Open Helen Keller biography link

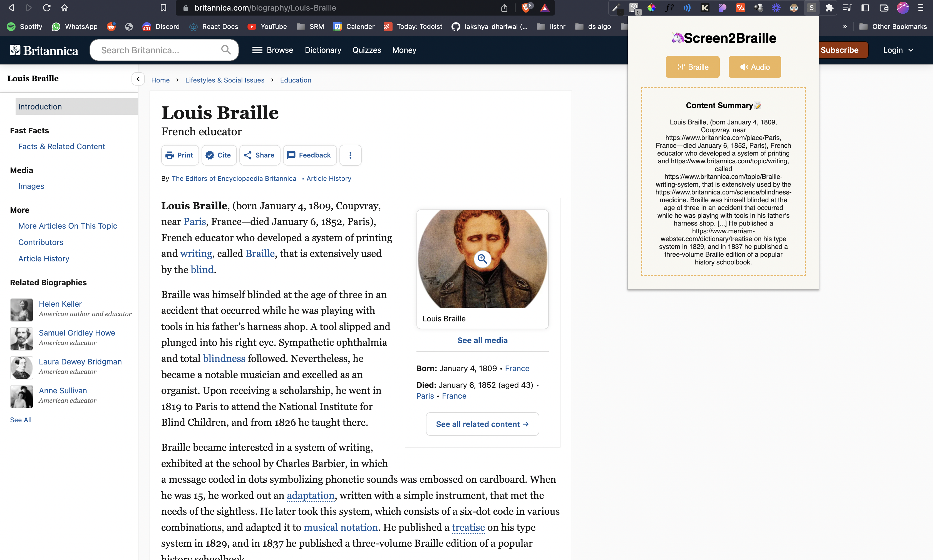tap(60, 304)
